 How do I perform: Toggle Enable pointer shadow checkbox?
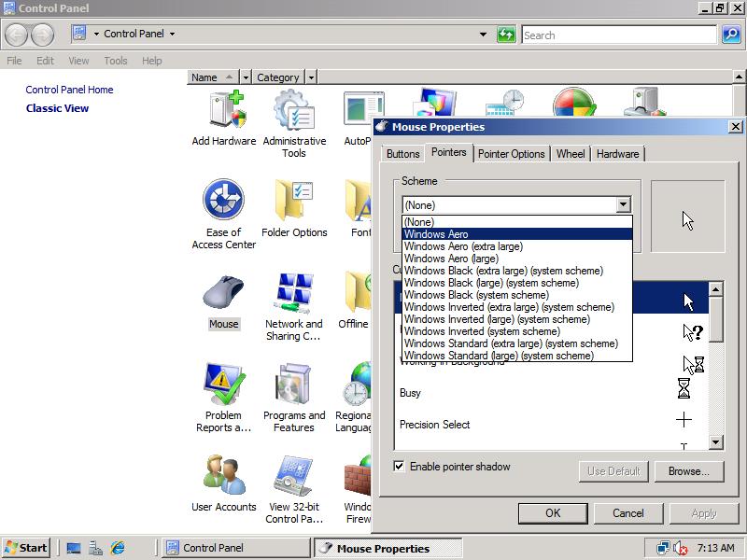point(399,466)
